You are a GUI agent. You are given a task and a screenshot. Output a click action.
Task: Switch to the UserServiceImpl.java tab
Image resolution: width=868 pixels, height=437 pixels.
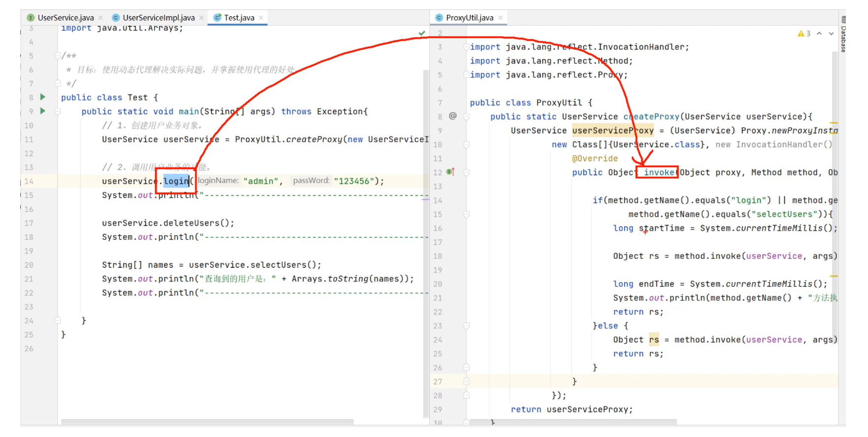coord(159,18)
